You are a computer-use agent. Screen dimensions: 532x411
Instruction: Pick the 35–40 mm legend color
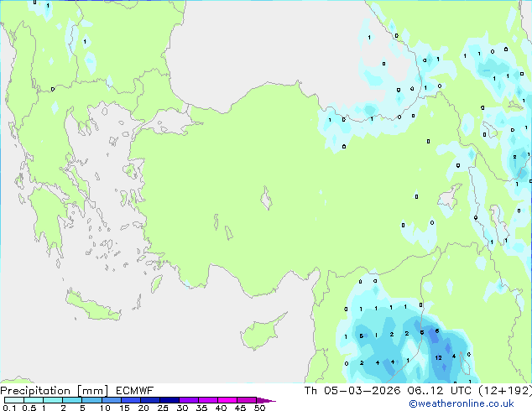click(208, 400)
